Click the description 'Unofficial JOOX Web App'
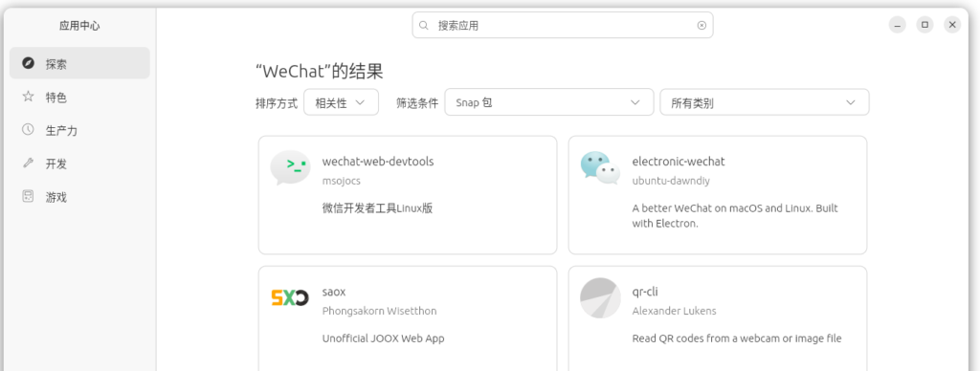Image resolution: width=980 pixels, height=371 pixels. click(x=383, y=338)
